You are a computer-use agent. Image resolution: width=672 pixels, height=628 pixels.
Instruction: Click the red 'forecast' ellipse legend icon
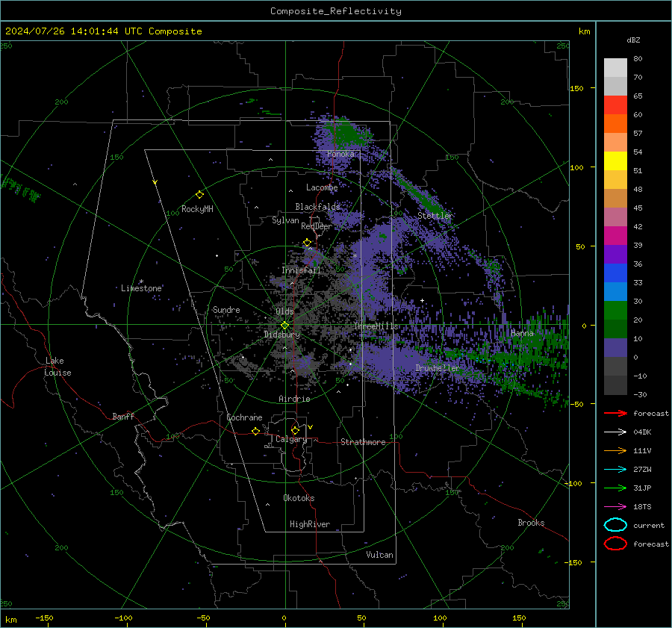point(615,544)
